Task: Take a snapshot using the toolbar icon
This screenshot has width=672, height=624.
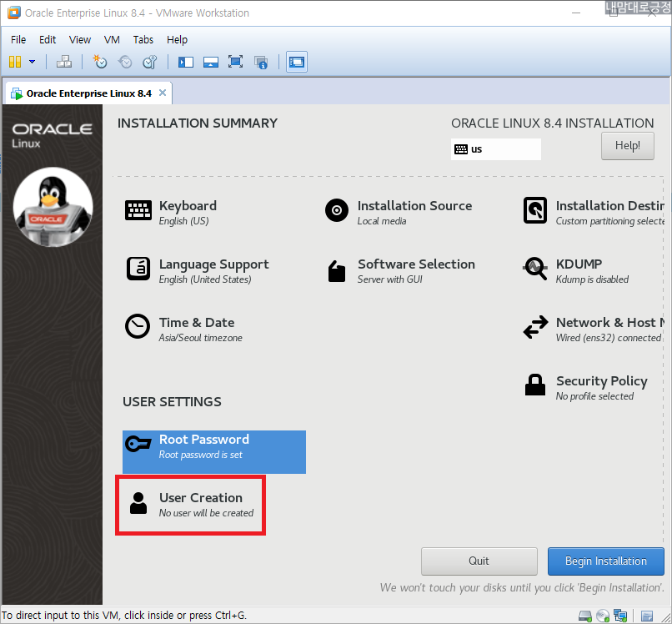Action: [100, 62]
